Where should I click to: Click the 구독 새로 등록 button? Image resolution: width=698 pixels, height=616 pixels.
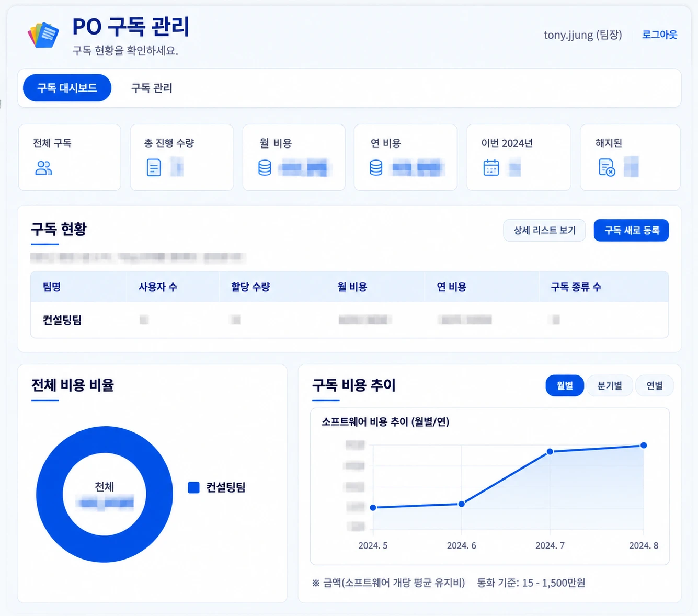click(x=632, y=230)
